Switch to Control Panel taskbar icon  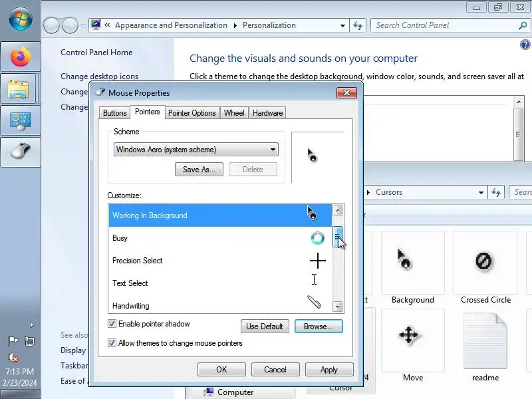point(21,120)
